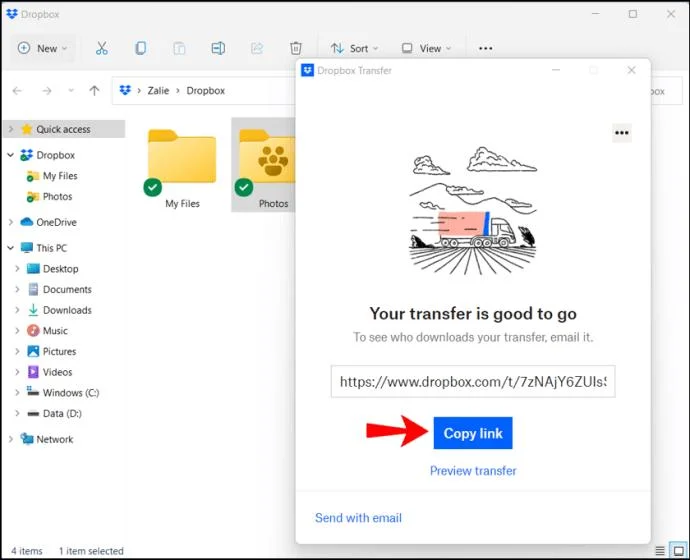
Task: Select Documents under This PC
Action: pos(67,289)
